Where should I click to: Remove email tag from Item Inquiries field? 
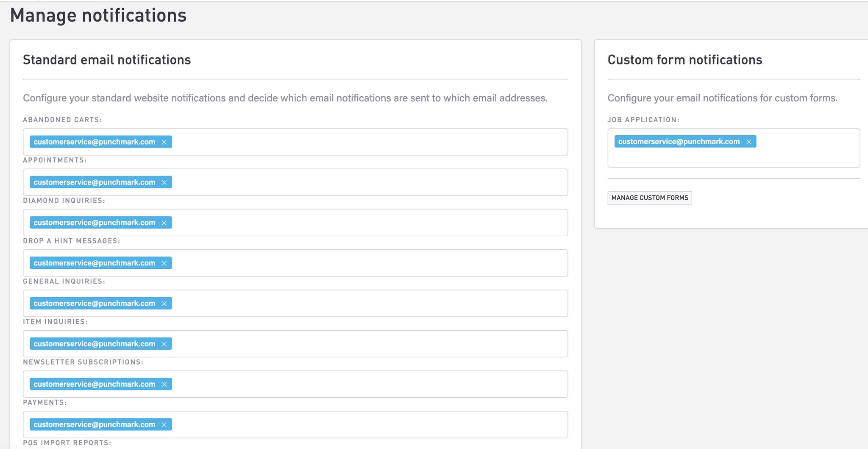coord(164,344)
